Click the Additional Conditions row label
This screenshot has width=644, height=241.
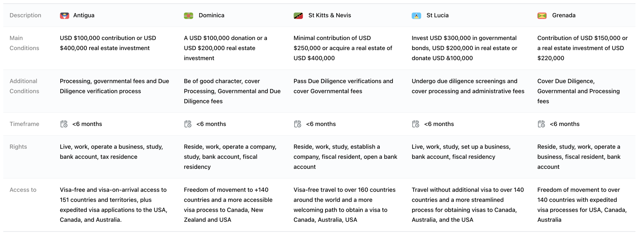pyautogui.click(x=24, y=86)
